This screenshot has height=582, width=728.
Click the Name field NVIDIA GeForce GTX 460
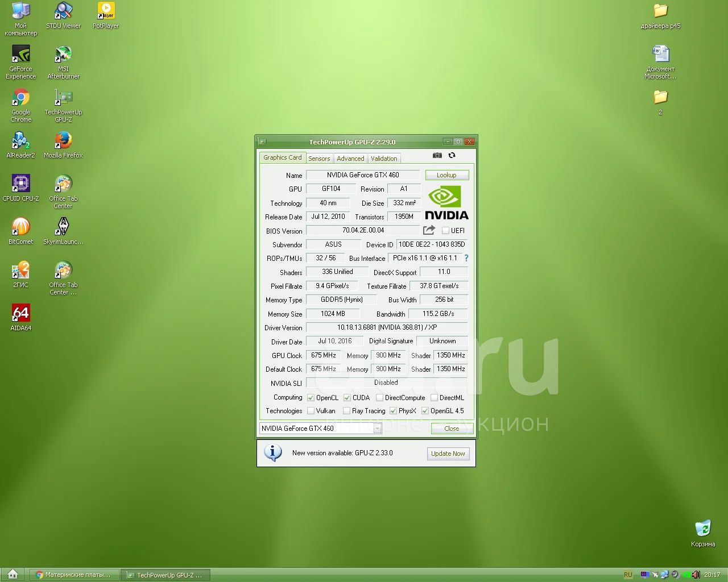click(363, 175)
